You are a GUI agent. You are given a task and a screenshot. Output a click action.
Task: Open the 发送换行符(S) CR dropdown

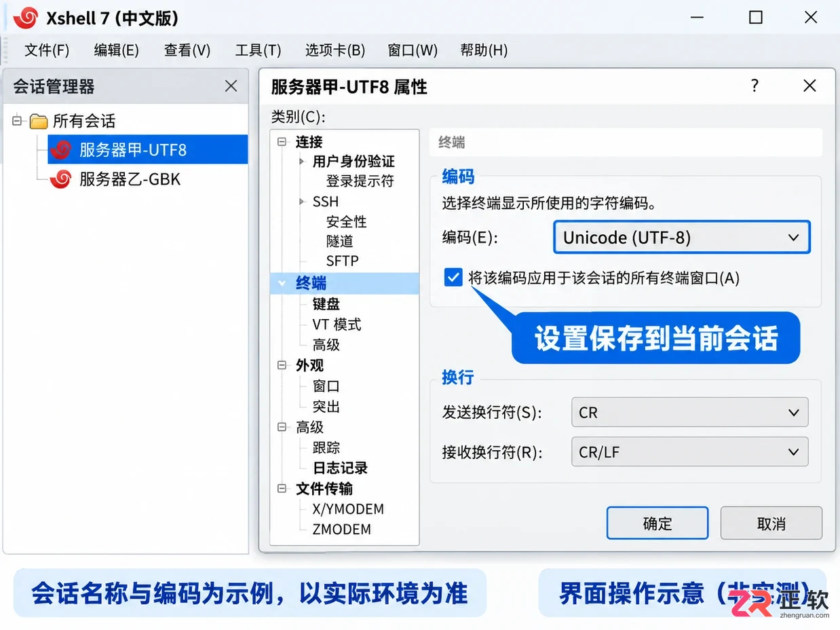tap(690, 413)
